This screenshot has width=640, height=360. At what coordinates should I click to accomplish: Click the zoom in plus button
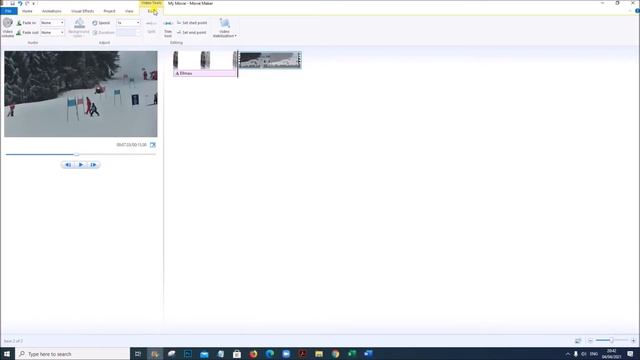(633, 340)
